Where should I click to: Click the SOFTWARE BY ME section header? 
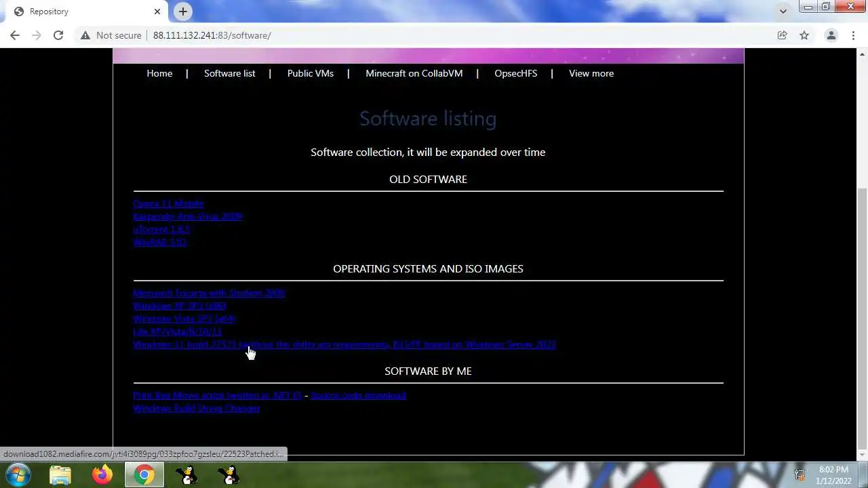click(428, 371)
